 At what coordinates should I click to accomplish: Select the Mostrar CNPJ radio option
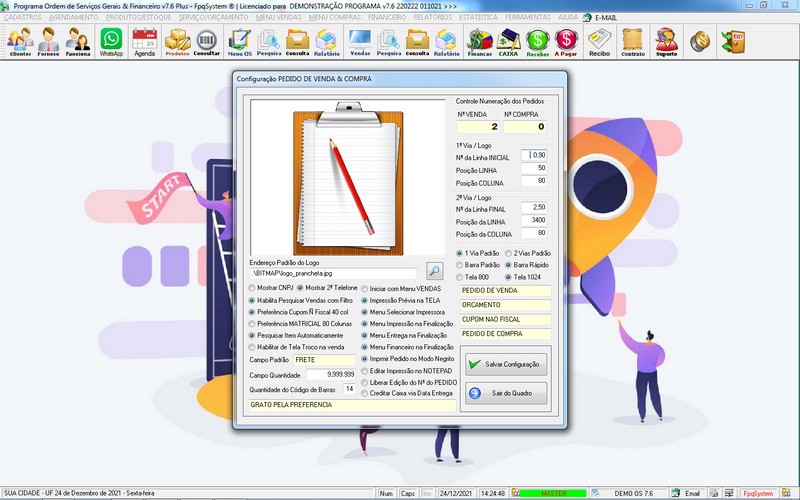click(253, 287)
